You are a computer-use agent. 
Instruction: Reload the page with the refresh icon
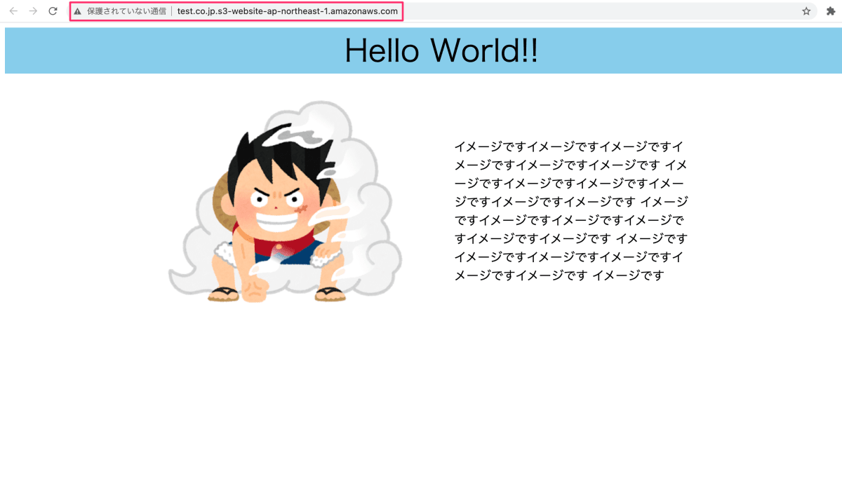tap(53, 11)
